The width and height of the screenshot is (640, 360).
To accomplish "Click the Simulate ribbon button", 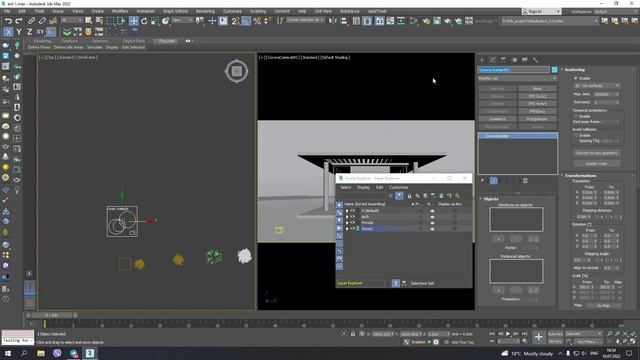I will [x=94, y=47].
